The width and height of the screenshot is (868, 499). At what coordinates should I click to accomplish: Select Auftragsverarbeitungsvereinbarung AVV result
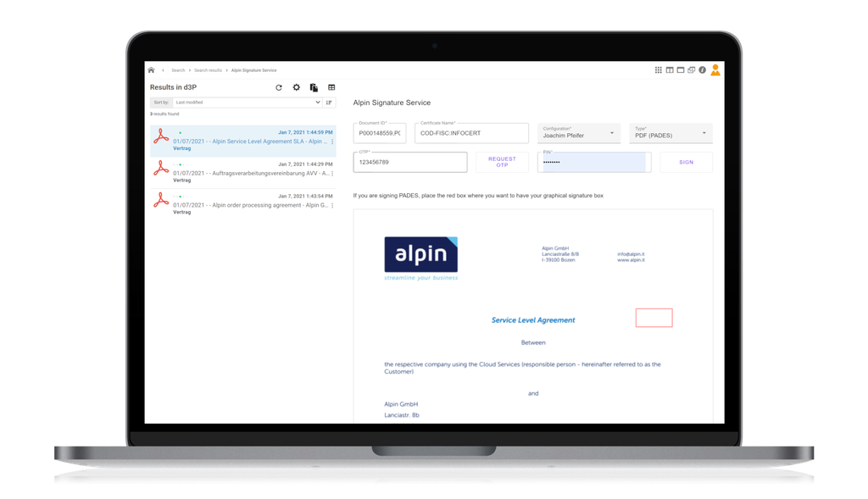tap(243, 173)
